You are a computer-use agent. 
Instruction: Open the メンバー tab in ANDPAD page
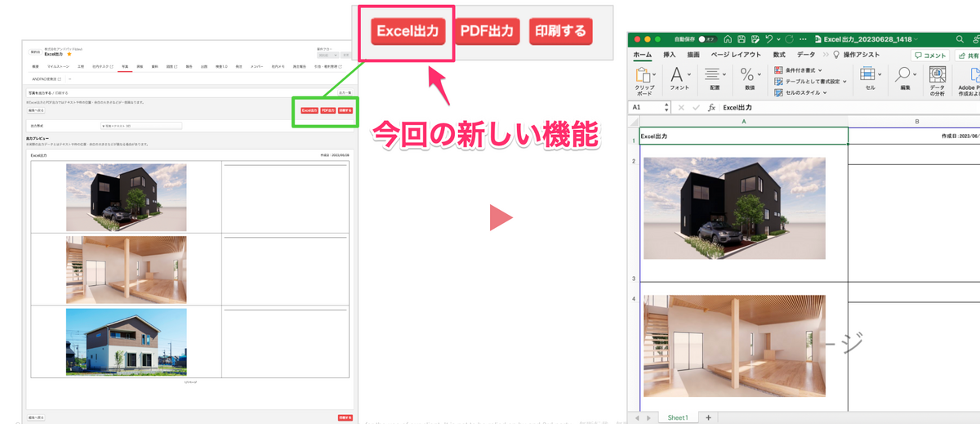pyautogui.click(x=256, y=67)
